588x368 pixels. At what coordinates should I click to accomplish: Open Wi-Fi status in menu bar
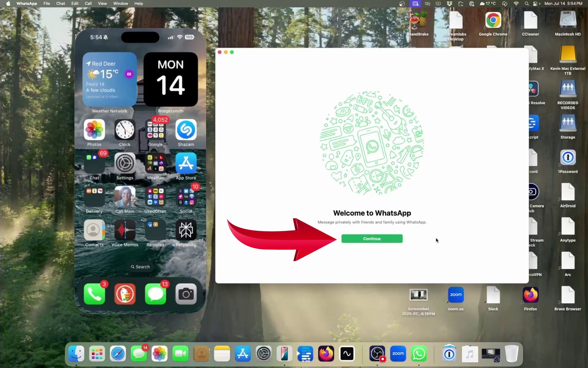point(516,3)
